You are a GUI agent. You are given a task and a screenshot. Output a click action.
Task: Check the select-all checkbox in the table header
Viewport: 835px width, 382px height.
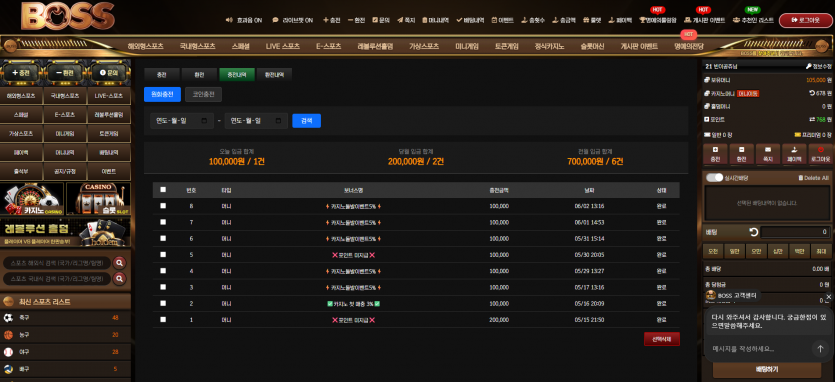[x=163, y=190]
